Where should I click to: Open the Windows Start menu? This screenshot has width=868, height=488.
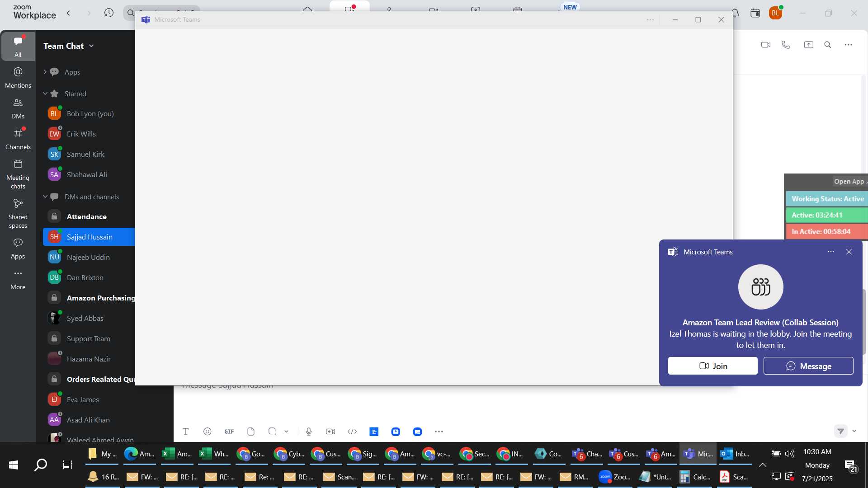14,465
